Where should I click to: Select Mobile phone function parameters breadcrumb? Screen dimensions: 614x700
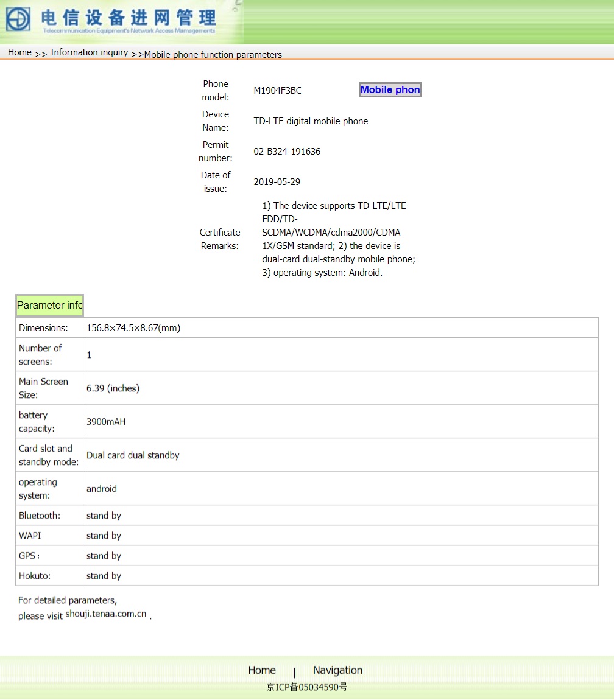coord(213,55)
